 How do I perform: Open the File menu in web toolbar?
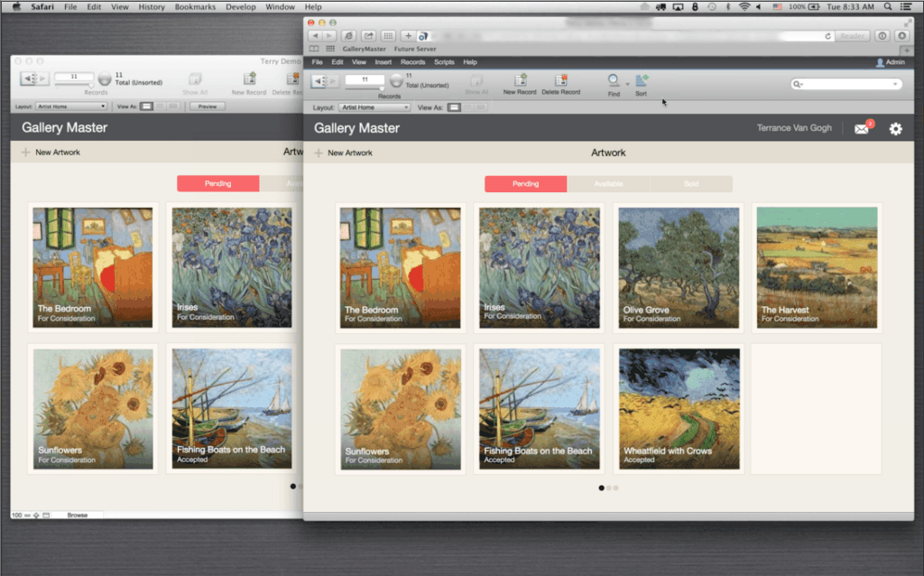coord(317,62)
